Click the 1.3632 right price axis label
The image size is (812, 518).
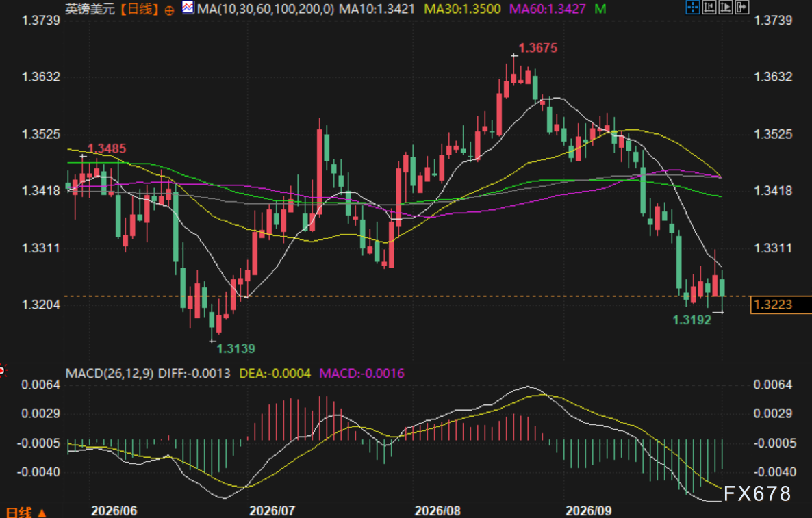773,77
